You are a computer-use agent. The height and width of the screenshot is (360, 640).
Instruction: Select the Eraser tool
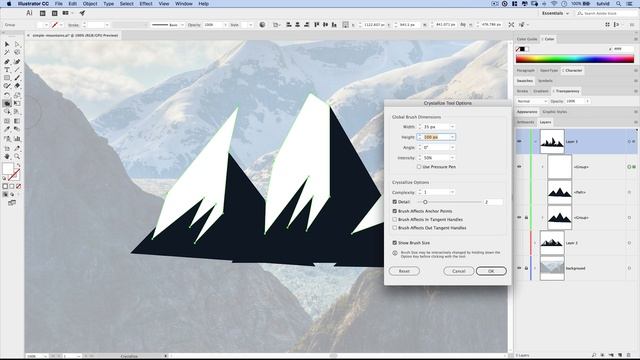coord(17,86)
